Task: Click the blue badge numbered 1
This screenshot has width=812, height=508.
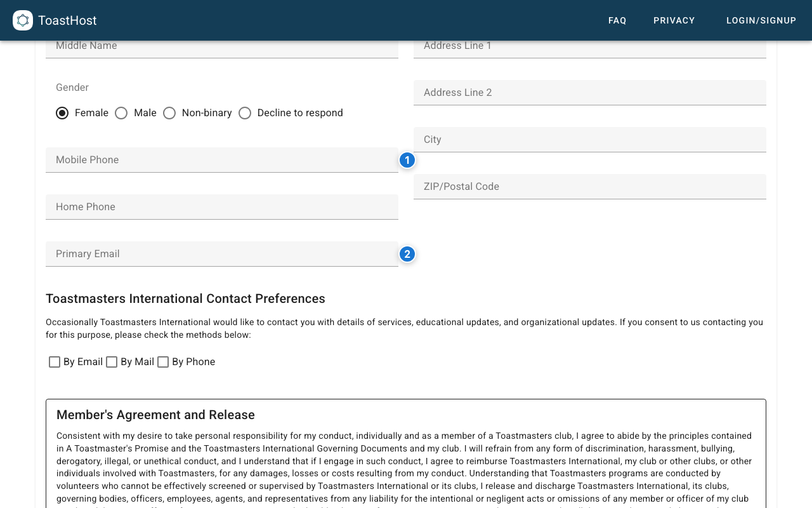Action: 407,161
